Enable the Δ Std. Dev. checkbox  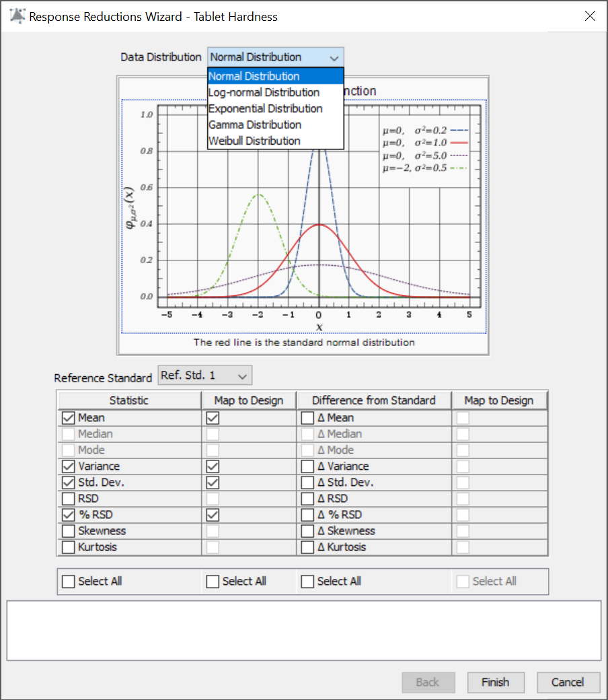click(307, 483)
